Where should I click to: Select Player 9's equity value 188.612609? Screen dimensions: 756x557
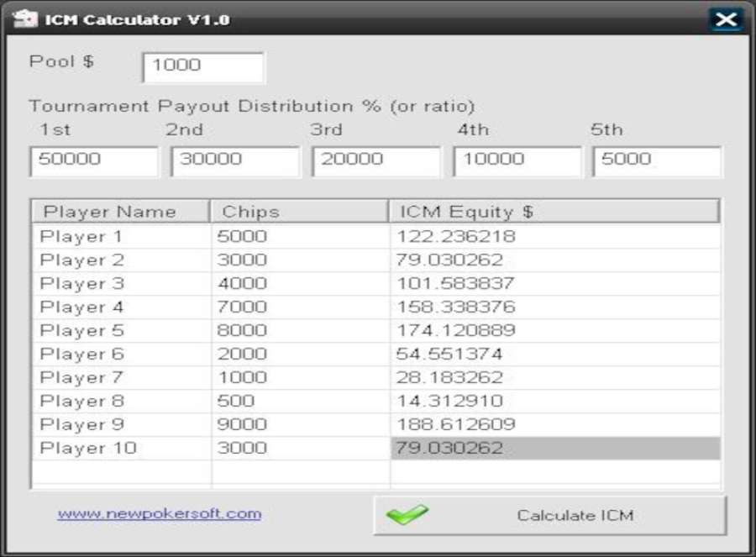(x=554, y=425)
